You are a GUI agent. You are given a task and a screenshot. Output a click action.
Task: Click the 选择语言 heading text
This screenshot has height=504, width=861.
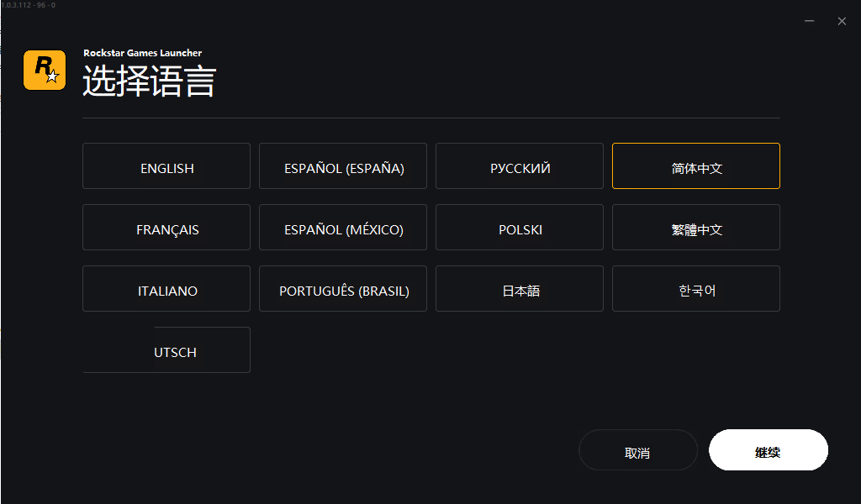click(x=150, y=82)
